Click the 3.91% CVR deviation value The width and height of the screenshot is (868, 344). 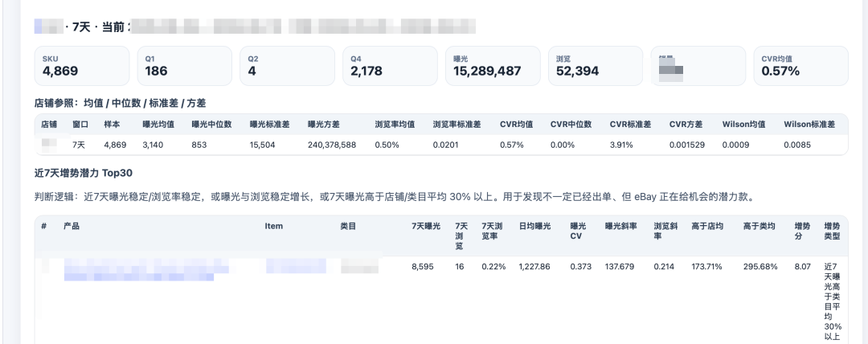point(621,145)
